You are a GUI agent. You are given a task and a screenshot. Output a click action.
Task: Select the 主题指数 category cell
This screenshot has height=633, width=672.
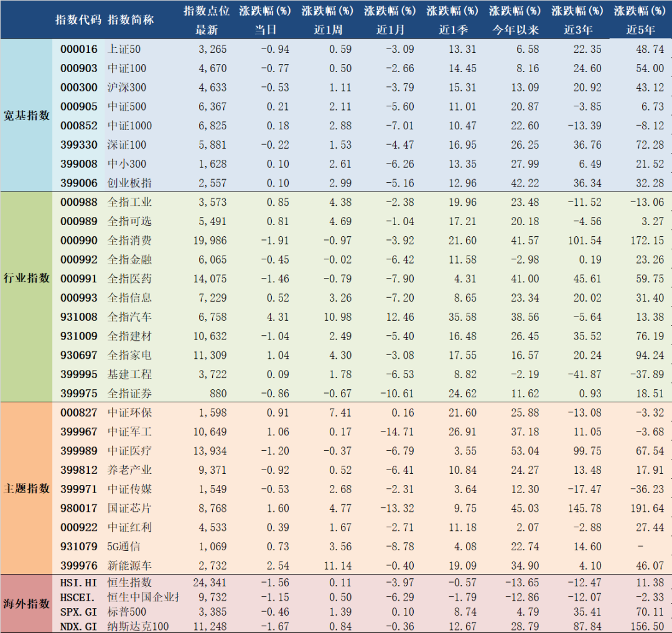click(27, 488)
